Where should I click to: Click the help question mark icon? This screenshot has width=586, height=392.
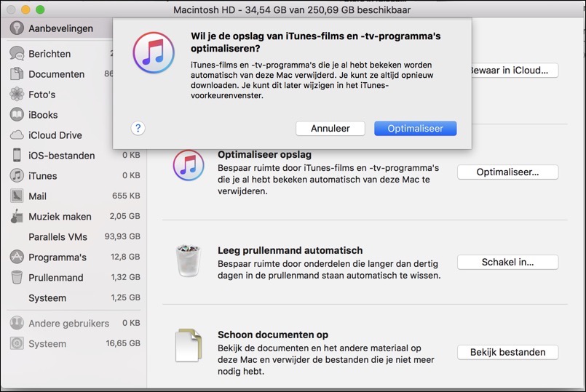click(x=138, y=128)
